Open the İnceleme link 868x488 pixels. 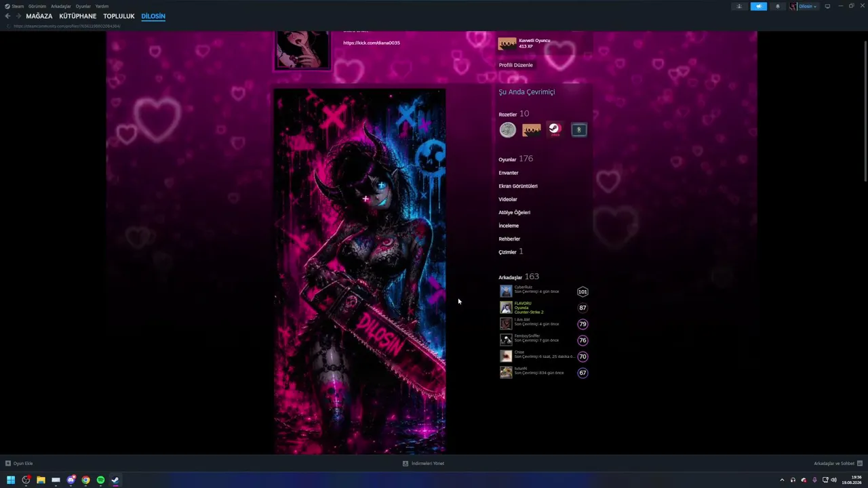[x=509, y=226]
